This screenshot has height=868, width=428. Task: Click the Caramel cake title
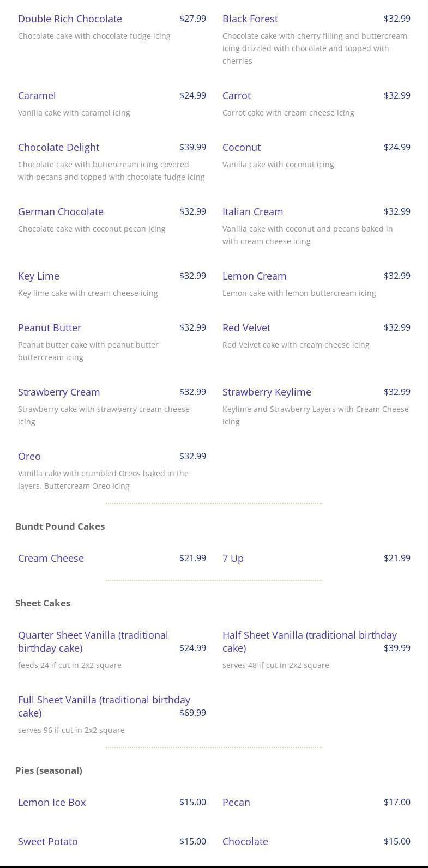(x=37, y=95)
